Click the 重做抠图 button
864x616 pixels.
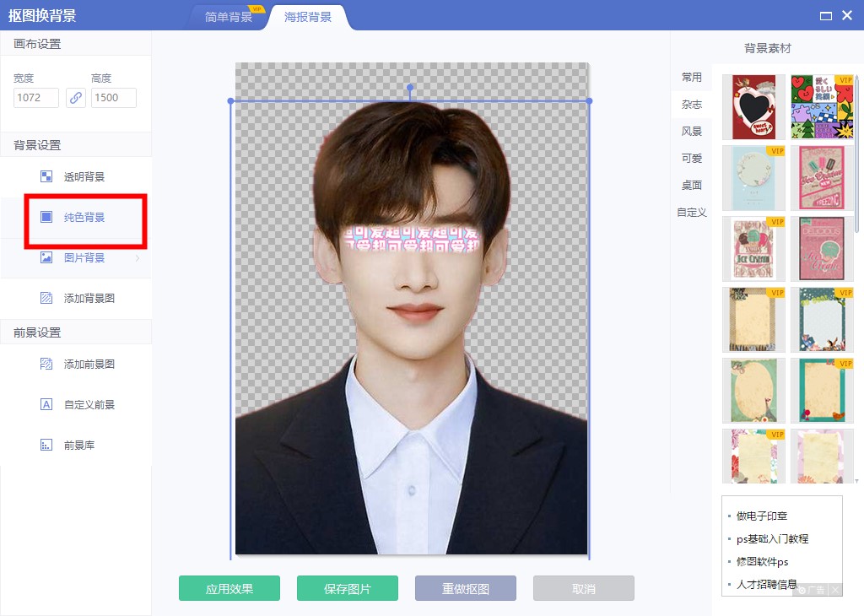466,588
